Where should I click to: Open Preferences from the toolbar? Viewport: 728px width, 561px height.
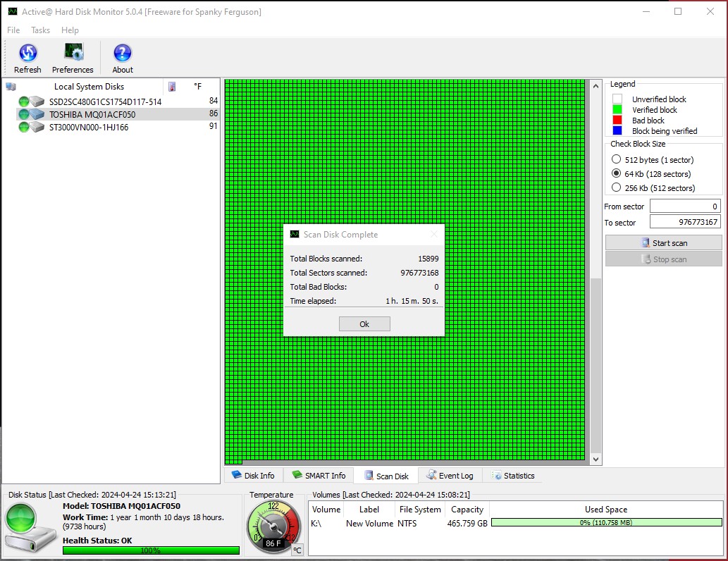coord(73,54)
